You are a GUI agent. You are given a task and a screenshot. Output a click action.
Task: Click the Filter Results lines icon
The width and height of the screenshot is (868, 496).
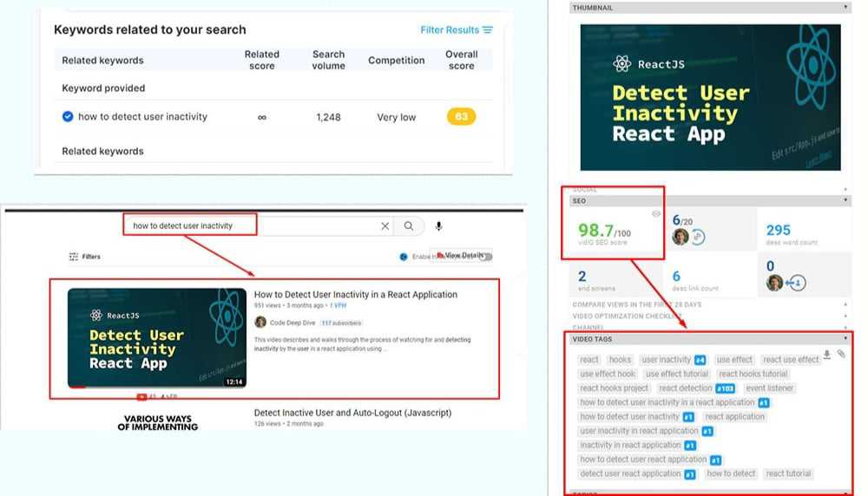[x=488, y=29]
